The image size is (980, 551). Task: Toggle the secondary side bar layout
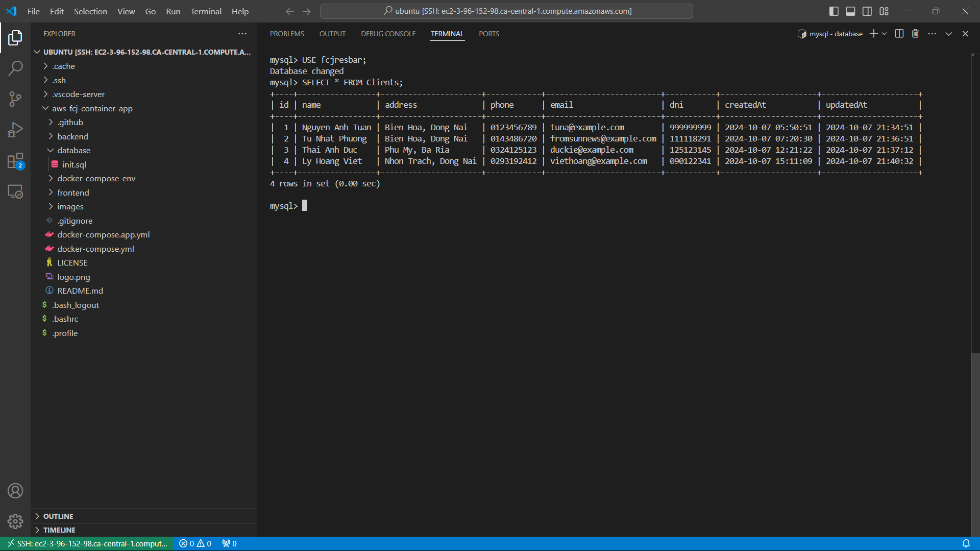click(867, 11)
